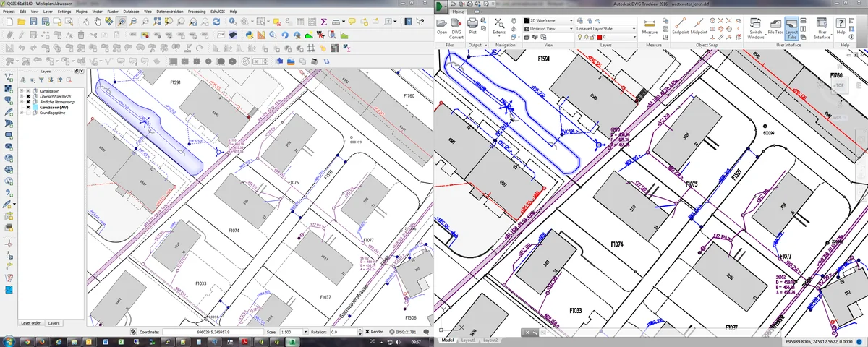Click the Layer order panel tab
The width and height of the screenshot is (868, 347).
pos(30,323)
